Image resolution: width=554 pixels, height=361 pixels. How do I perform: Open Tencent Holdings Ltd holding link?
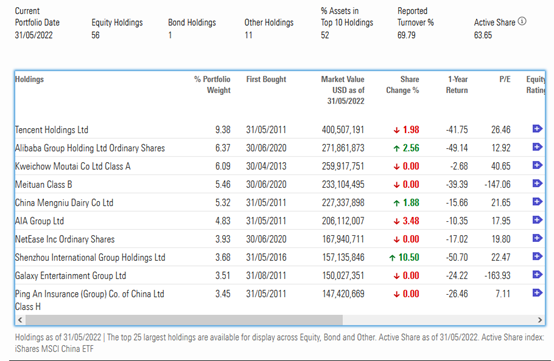pyautogui.click(x=52, y=130)
